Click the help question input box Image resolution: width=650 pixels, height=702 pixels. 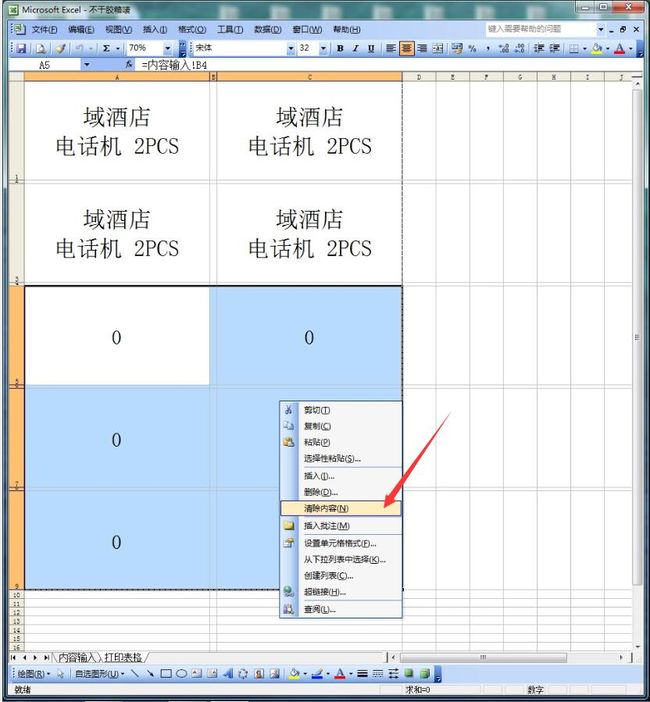541,29
